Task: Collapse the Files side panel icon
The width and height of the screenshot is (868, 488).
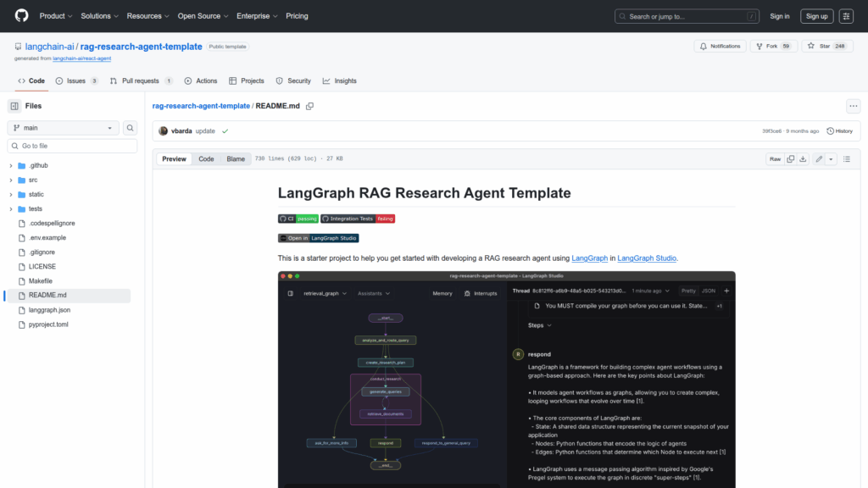Action: point(14,106)
